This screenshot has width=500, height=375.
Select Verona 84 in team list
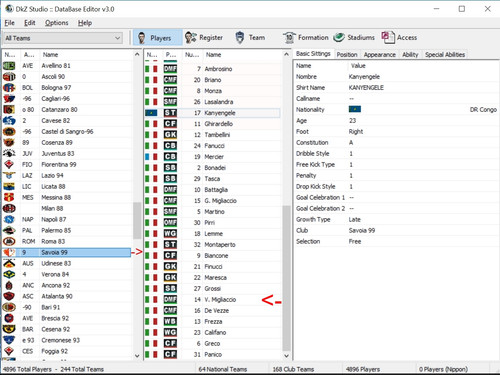[66, 275]
